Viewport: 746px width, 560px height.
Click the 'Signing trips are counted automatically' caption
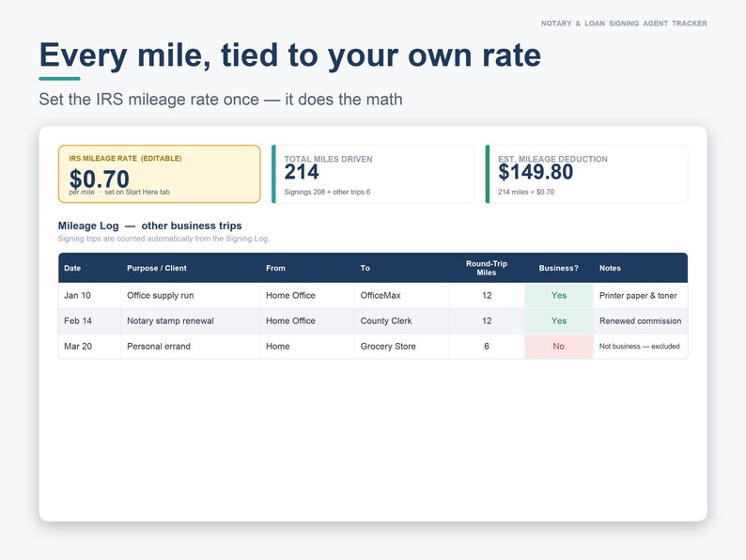163,239
